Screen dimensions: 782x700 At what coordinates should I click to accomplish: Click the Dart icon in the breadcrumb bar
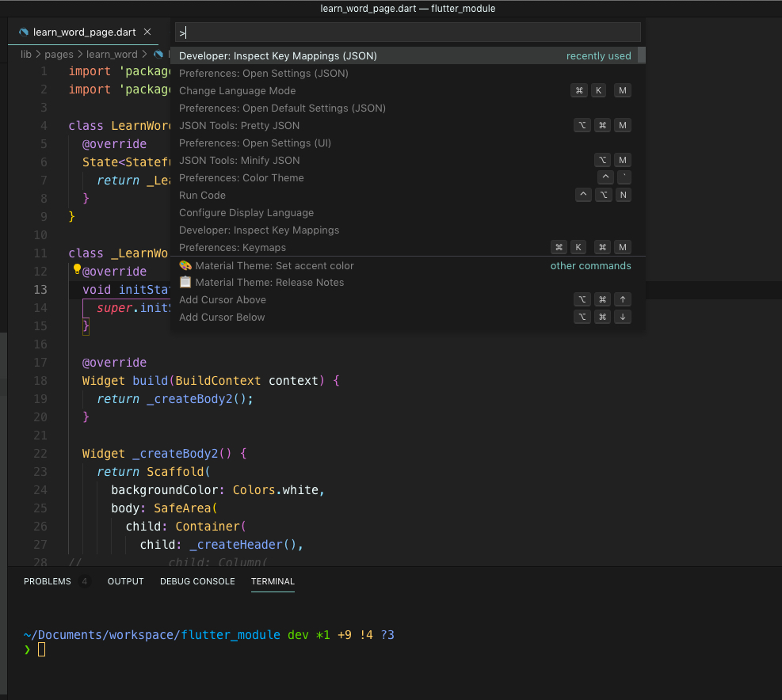[x=158, y=55]
